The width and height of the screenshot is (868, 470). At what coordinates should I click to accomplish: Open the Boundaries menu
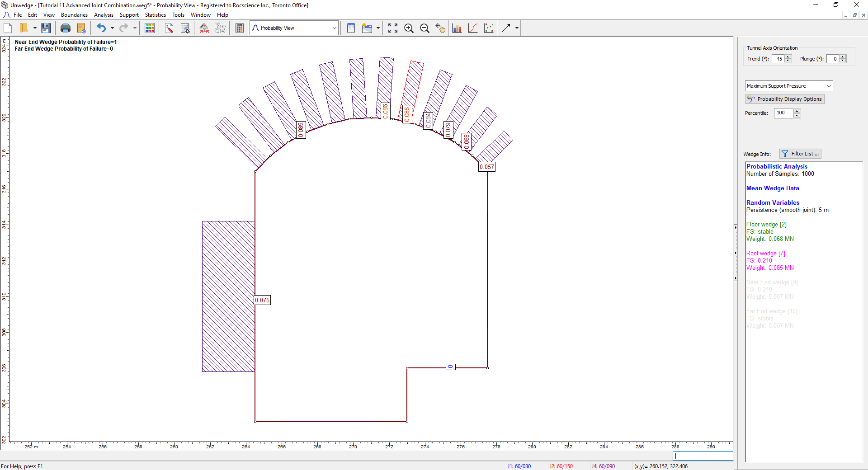(x=74, y=15)
